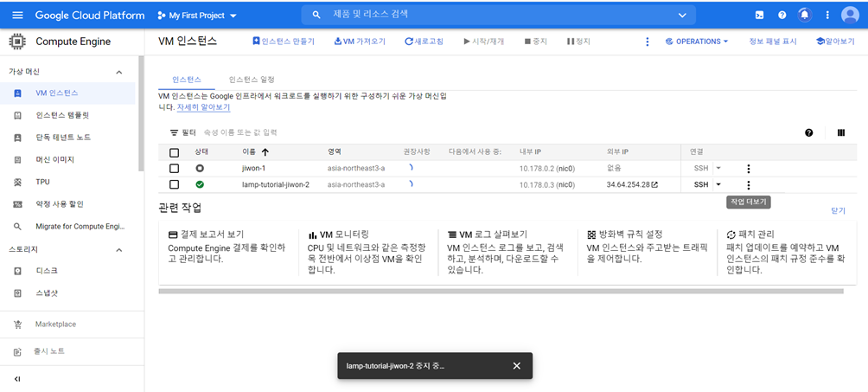Viewport: 868px width, 392px height.
Task: Open more actions menu for lamp-tutorial-jiwon-2
Action: (x=749, y=185)
